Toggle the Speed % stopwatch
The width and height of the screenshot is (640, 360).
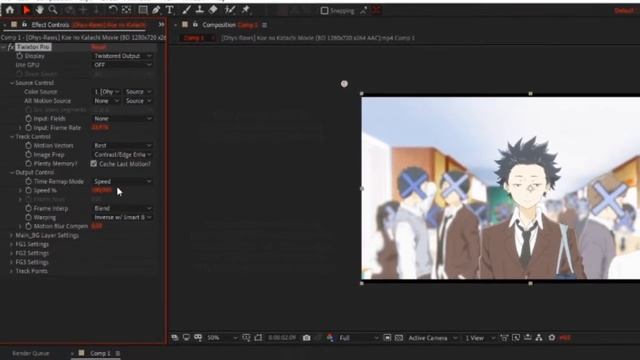click(x=28, y=190)
